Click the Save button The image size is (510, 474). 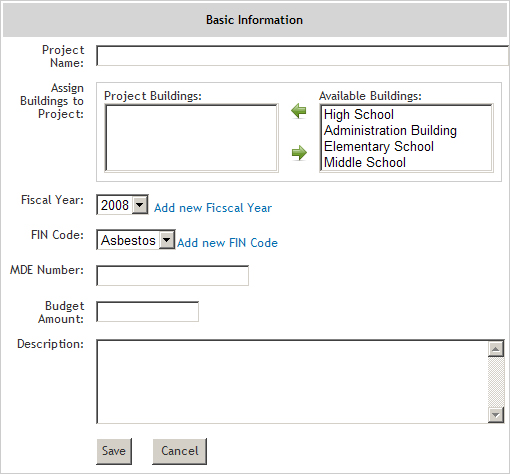point(114,451)
